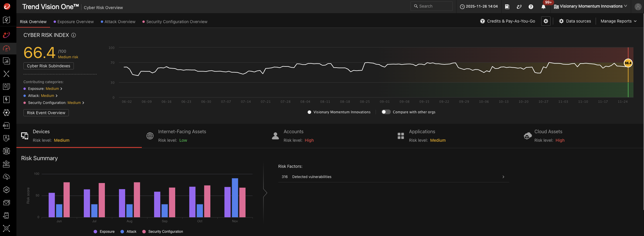Click the lightning bolt sidebar icon

[x=6, y=100]
